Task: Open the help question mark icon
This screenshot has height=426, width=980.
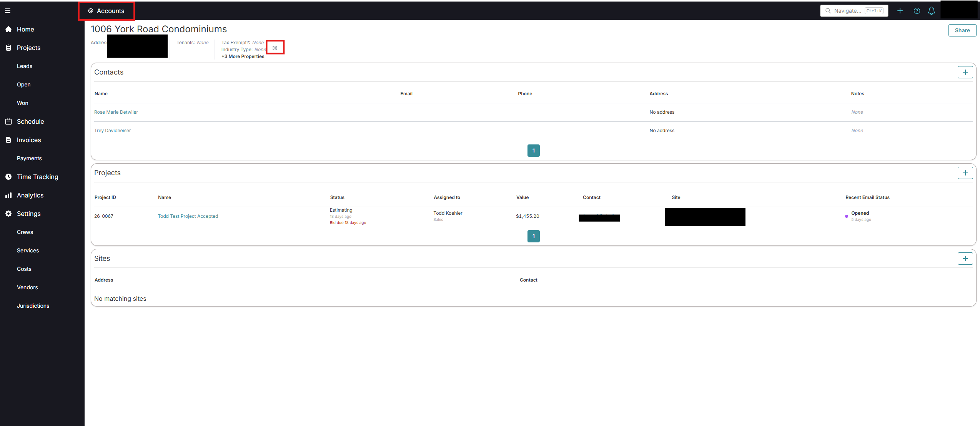Action: tap(917, 11)
